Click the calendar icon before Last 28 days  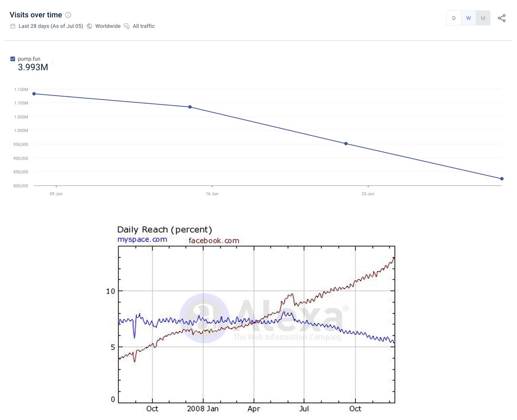click(12, 26)
